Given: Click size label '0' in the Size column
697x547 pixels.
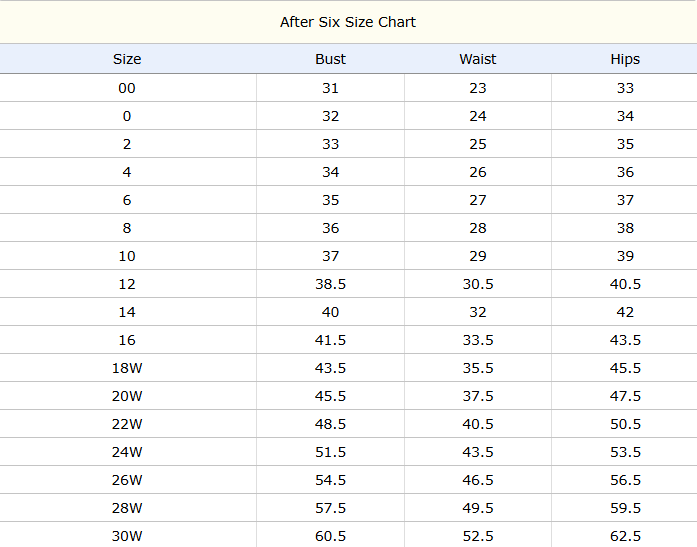Looking at the screenshot, I should (127, 116).
